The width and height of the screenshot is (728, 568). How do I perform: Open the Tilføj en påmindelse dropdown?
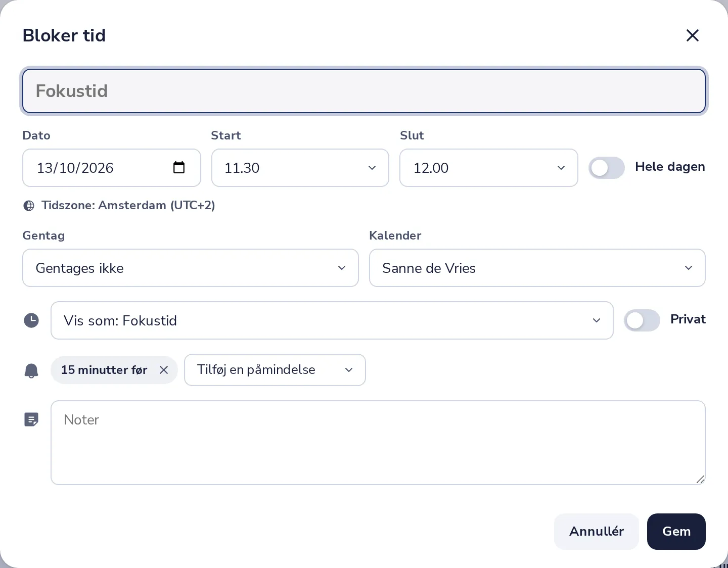click(275, 370)
